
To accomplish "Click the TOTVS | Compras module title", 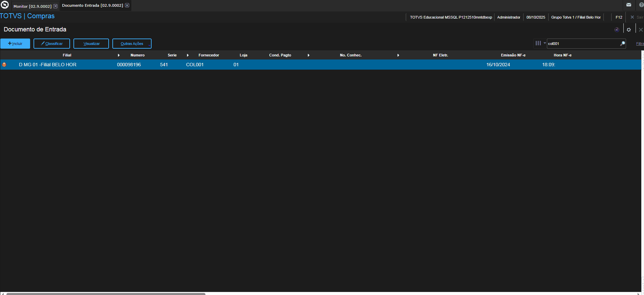I will [27, 16].
